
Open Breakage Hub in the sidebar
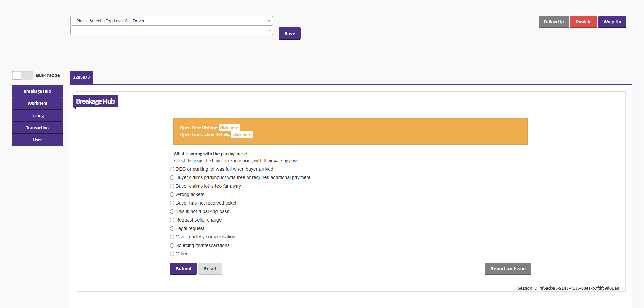tap(37, 91)
